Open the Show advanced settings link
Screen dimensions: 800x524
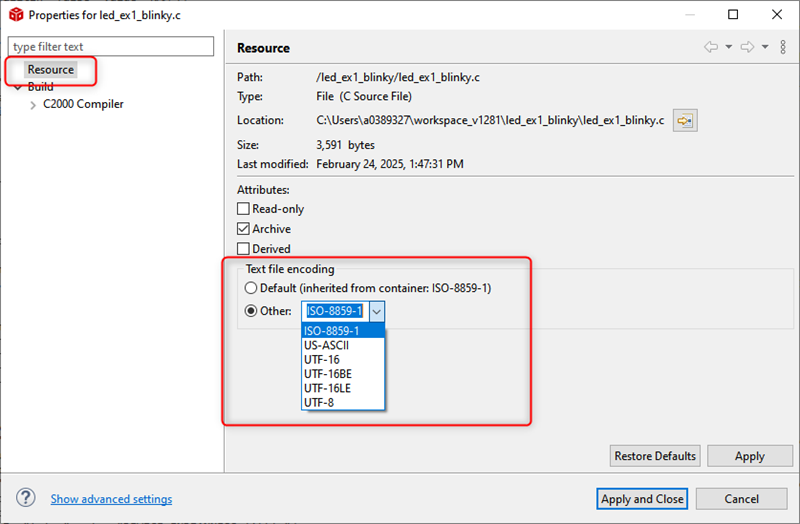111,498
